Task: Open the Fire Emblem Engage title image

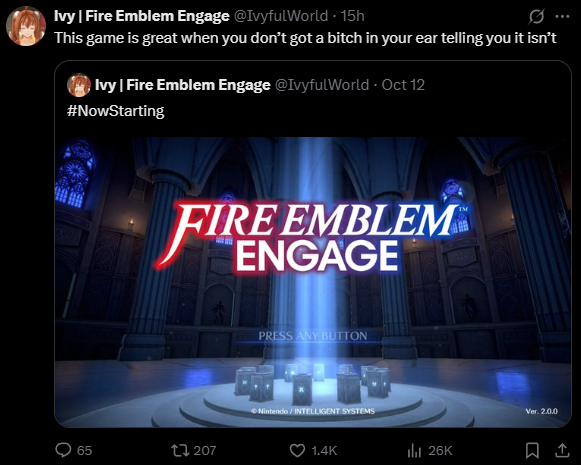Action: pyautogui.click(x=313, y=282)
